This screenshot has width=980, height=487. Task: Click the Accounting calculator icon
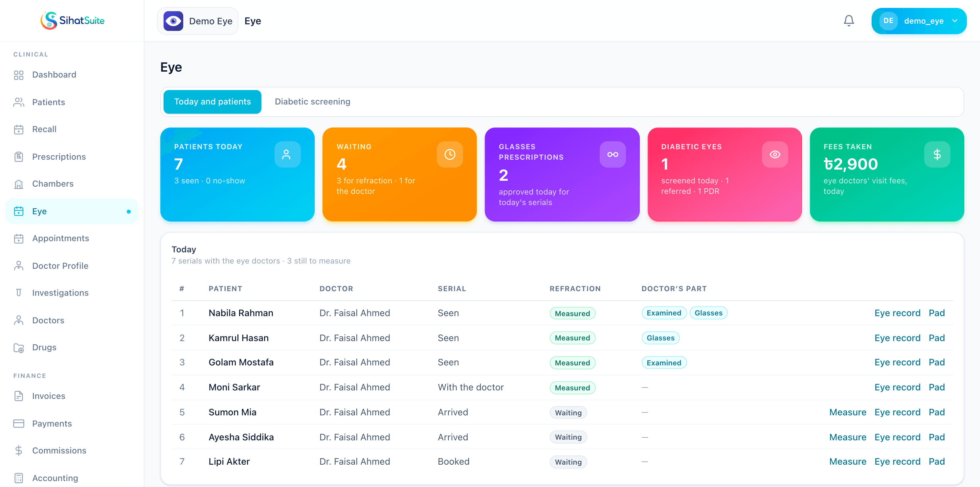click(x=19, y=478)
